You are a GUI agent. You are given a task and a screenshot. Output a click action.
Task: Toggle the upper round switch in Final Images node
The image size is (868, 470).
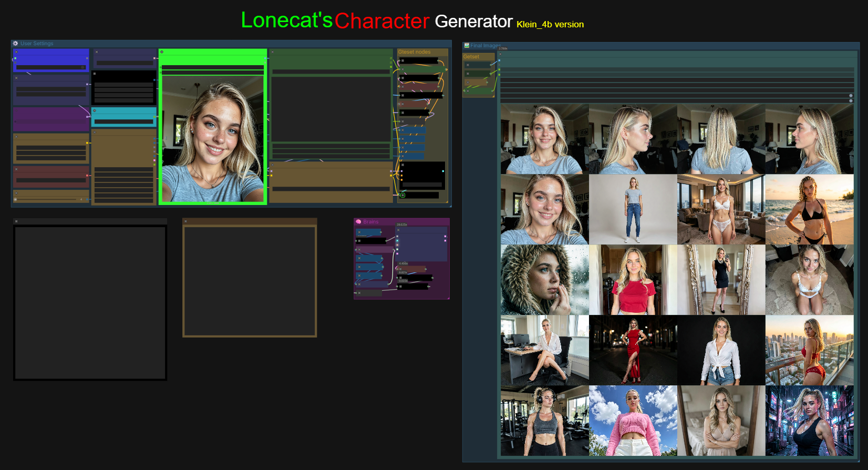(x=851, y=96)
